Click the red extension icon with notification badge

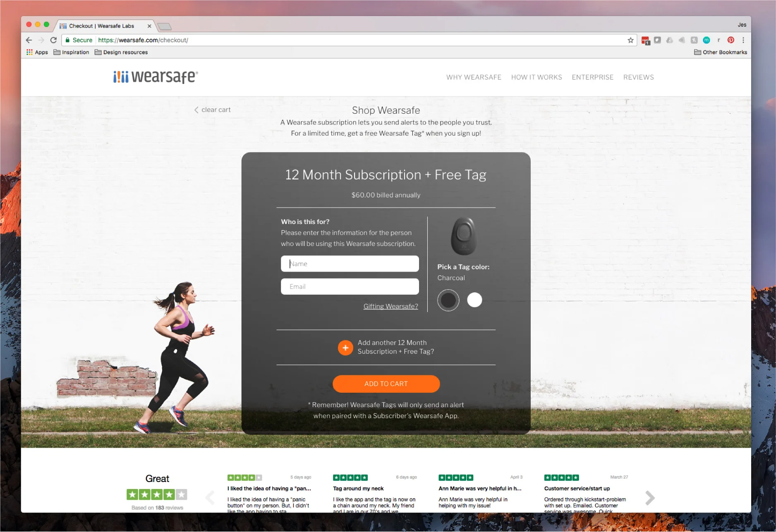pos(645,40)
